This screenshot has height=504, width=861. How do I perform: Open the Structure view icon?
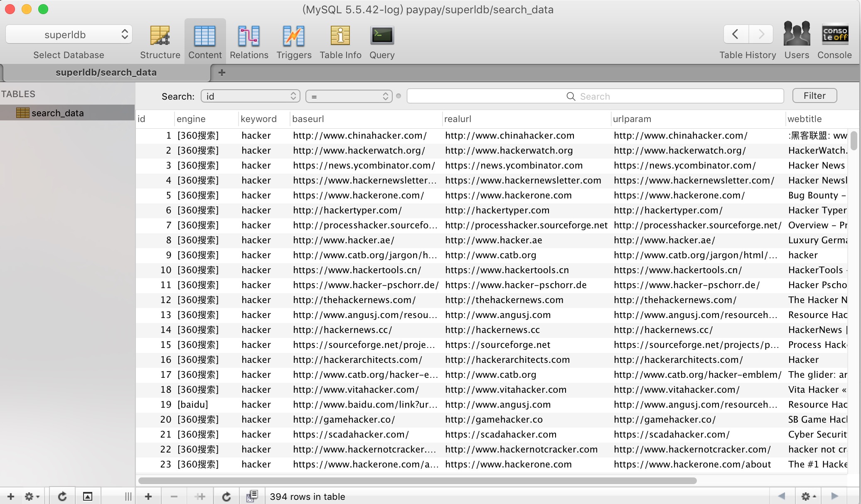click(x=160, y=36)
